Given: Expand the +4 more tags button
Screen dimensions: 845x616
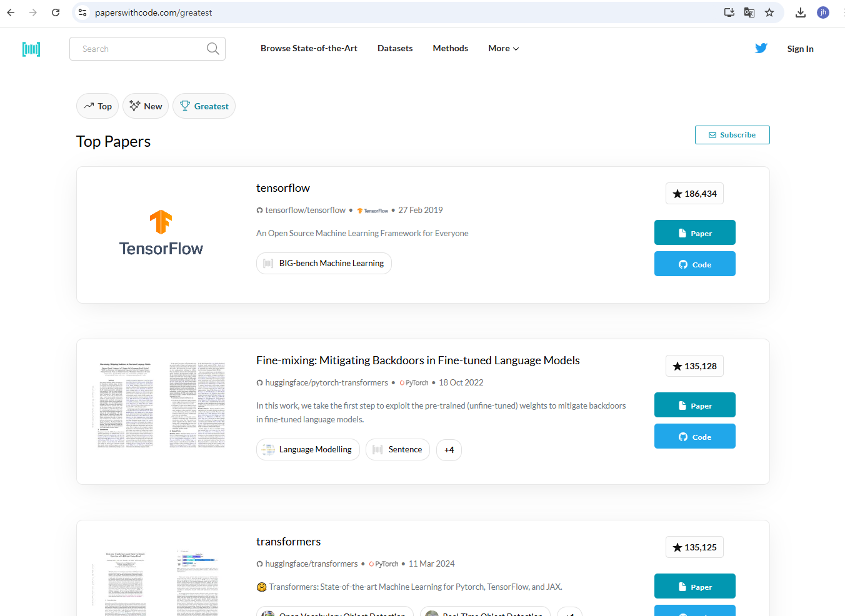Looking at the screenshot, I should tap(449, 449).
